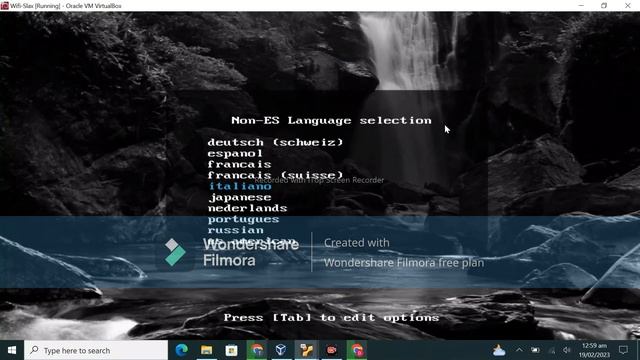This screenshot has height=360, width=640.
Task: Click the VirtualBox window title bar icon
Action: click(x=4, y=6)
